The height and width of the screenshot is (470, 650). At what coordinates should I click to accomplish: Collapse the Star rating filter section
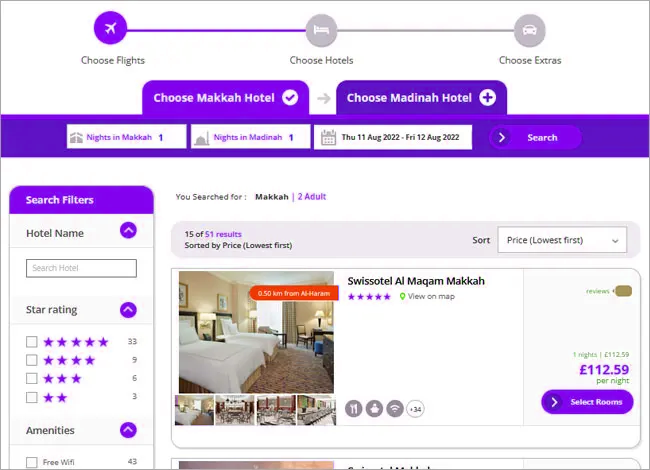point(128,310)
